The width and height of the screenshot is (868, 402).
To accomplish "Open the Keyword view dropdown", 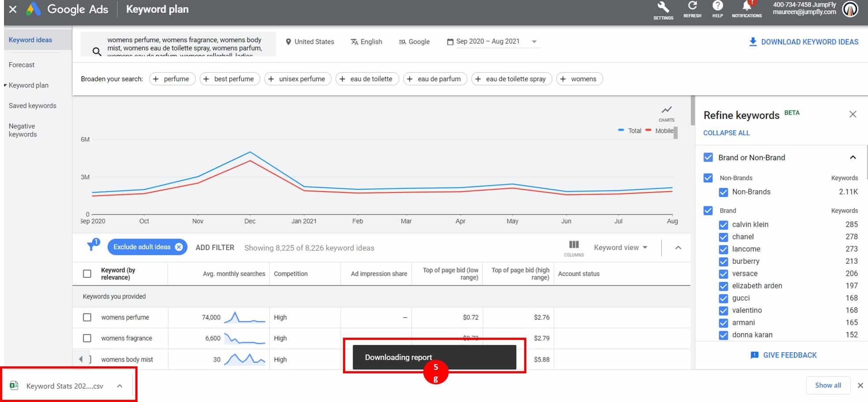I will (x=621, y=247).
